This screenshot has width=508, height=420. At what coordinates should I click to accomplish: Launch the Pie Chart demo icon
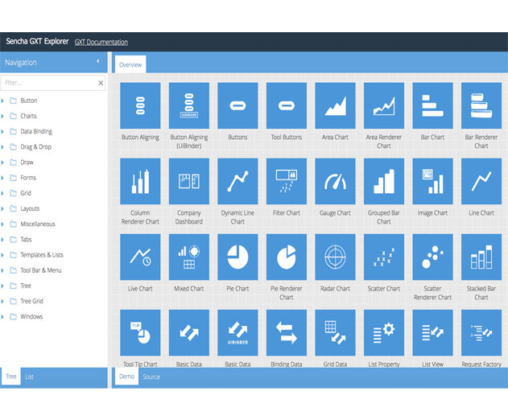tap(237, 257)
